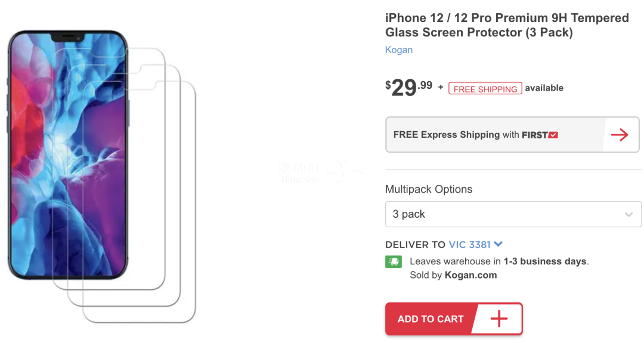Screen dimensions: 644x343
Task: Click the iPhone front camera notch in image
Action: pyautogui.click(x=67, y=38)
